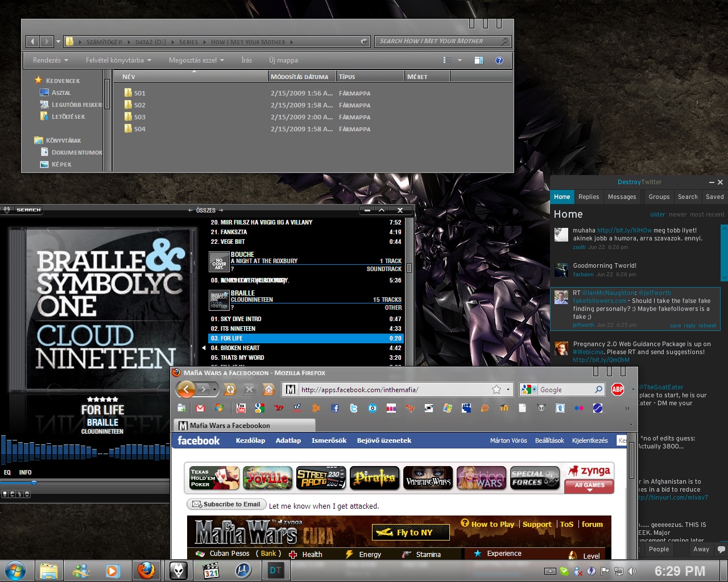Toggle the EQ panel in the music player
The width and height of the screenshot is (728, 582).
pyautogui.click(x=7, y=472)
